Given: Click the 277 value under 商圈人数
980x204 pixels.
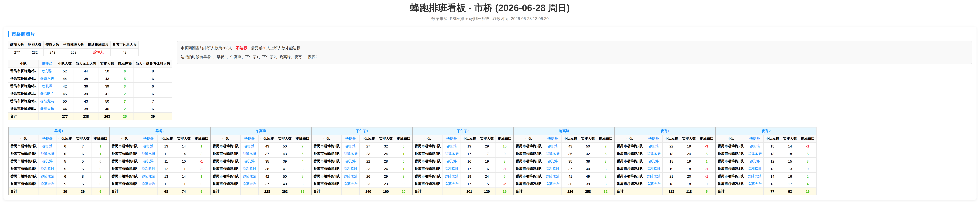Looking at the screenshot, I should click(x=17, y=53).
